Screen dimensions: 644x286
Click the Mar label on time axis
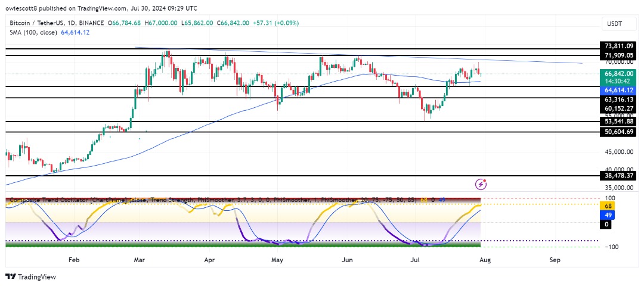coord(140,260)
